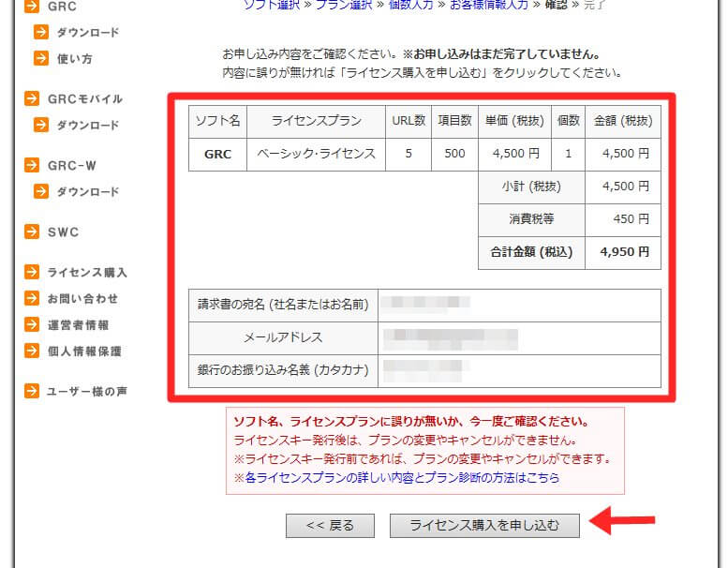Click the ベーシック・ライセンス plan cell
This screenshot has width=728, height=568.
[x=316, y=155]
